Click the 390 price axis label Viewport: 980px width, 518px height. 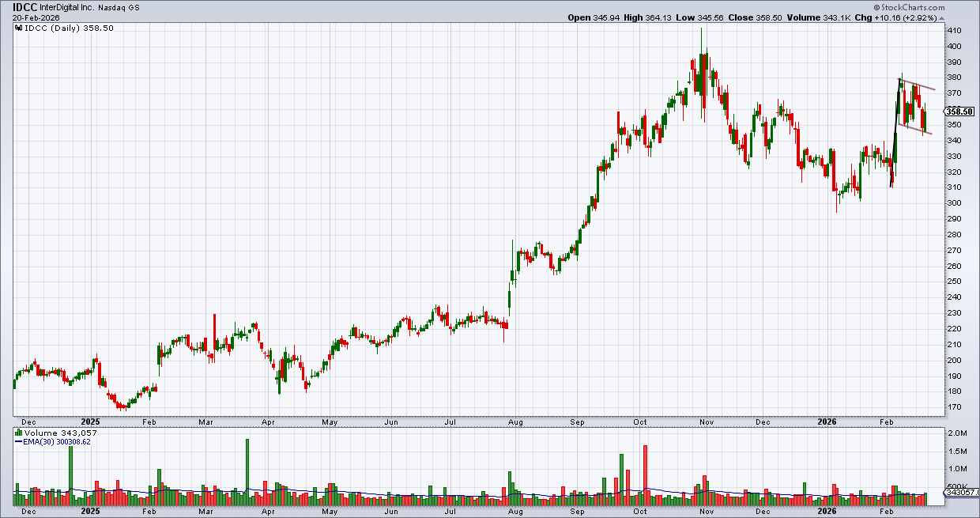coord(954,62)
